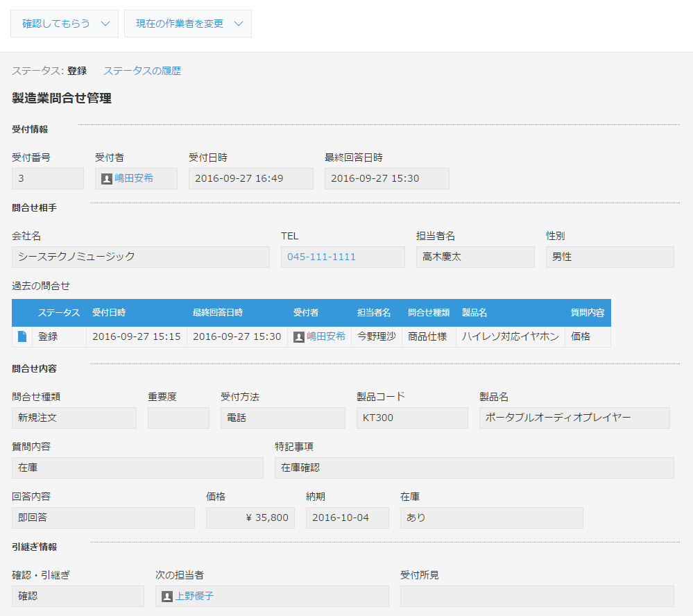Open the ステータスの履歴 link
693x616 pixels.
142,71
